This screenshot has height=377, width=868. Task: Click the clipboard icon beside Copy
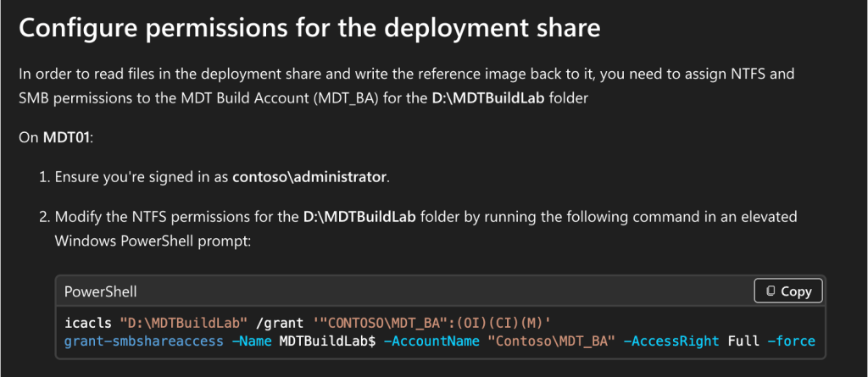(x=771, y=291)
